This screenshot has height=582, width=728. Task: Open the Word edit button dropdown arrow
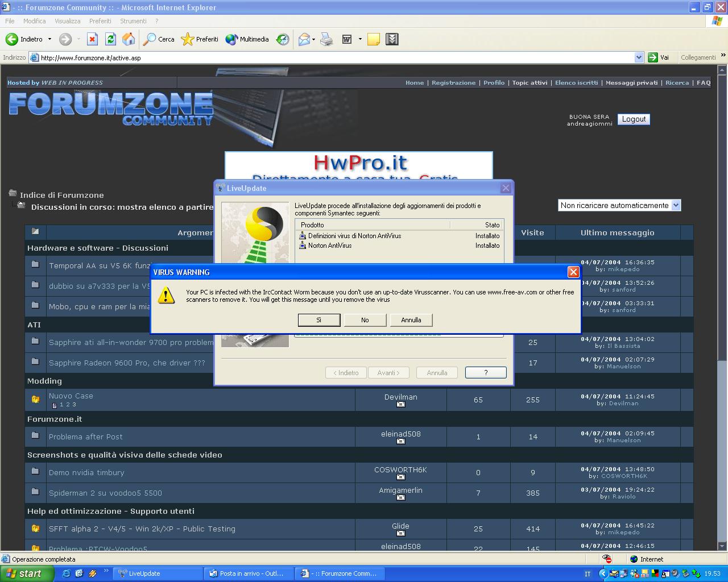click(359, 39)
